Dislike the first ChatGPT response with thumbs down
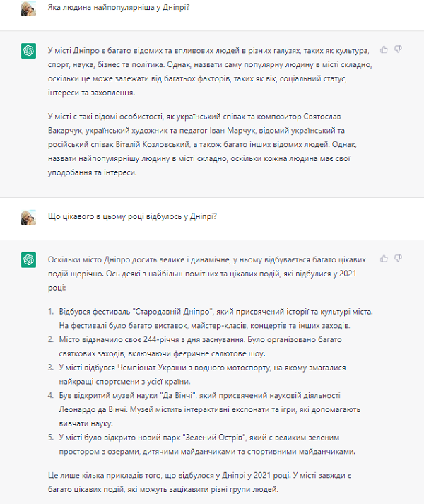The height and width of the screenshot is (504, 424). pos(399,49)
